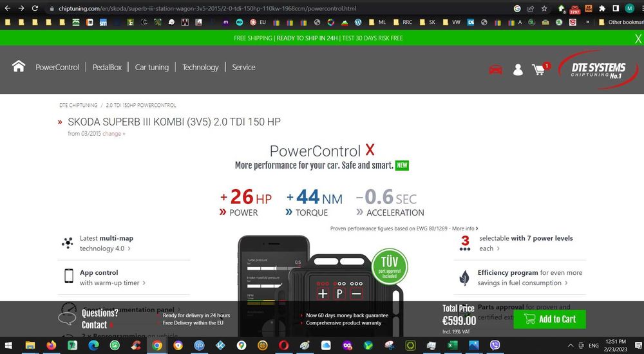Image resolution: width=644 pixels, height=354 pixels.
Task: Click the PowerControl module product image
Action: coord(341,293)
